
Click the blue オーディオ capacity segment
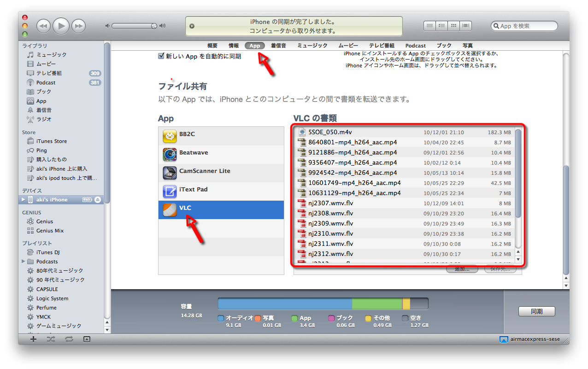coord(285,304)
